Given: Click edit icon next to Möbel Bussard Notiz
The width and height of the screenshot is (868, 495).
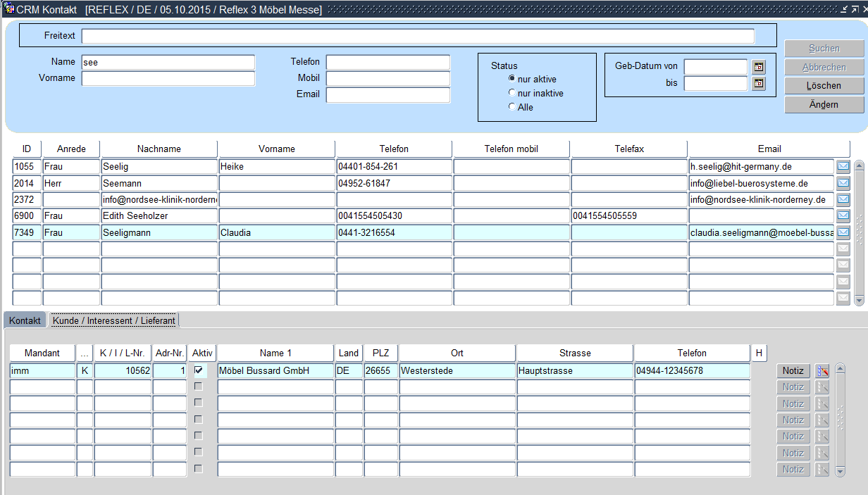Looking at the screenshot, I should [821, 371].
